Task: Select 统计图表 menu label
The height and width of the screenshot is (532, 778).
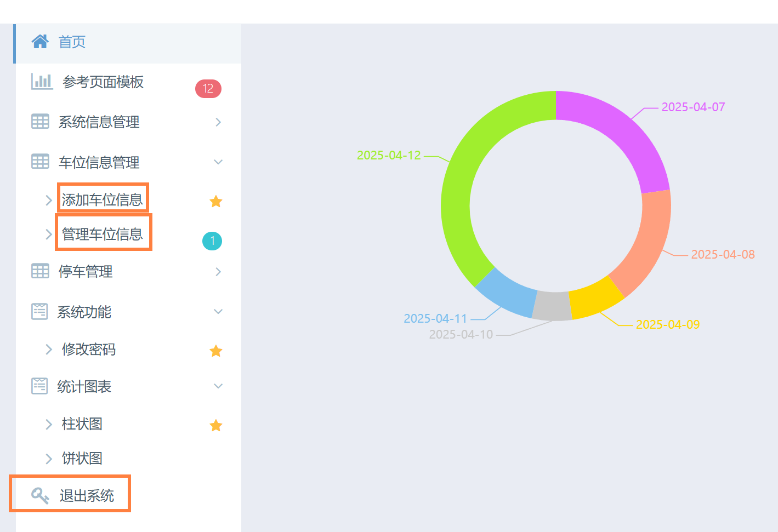Action: (x=84, y=387)
